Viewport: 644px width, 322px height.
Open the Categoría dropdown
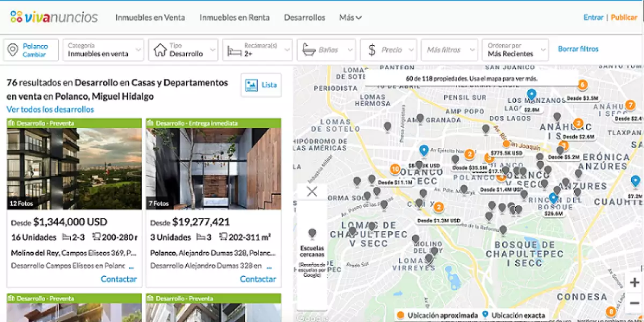point(103,50)
